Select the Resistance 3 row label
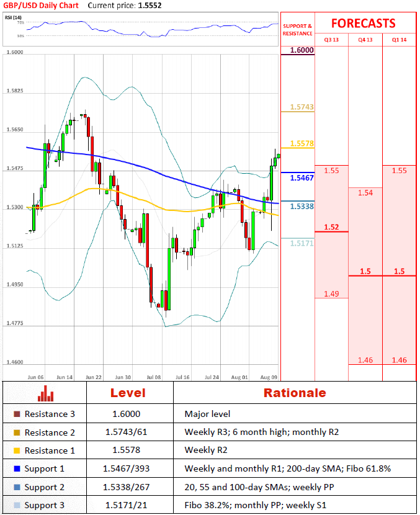Image resolution: width=420 pixels, height=515 pixels. (x=50, y=414)
